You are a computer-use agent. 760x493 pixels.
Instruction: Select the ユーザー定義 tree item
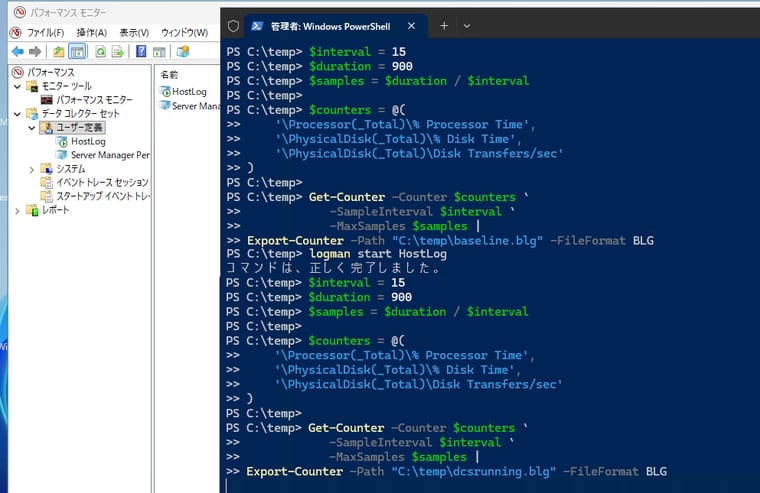point(79,127)
